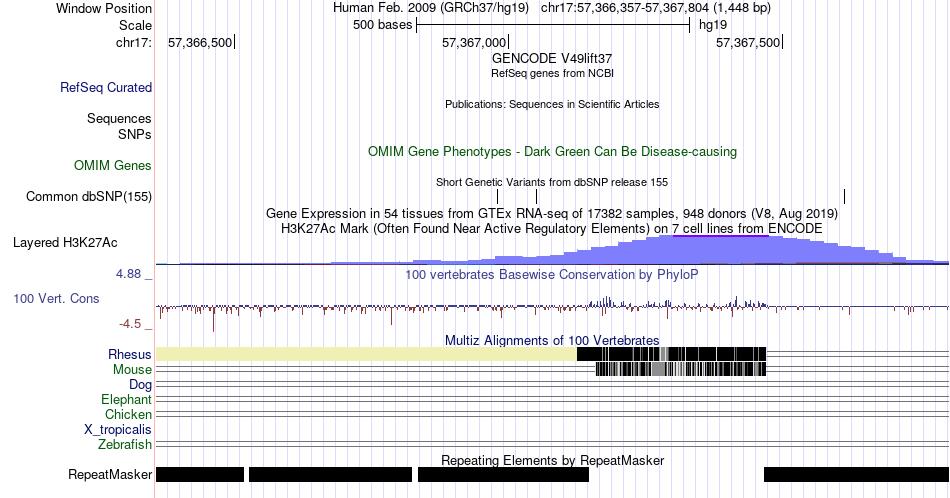This screenshot has height=498, width=950.
Task: Click the 57,367,500 position marker
Action: point(749,42)
